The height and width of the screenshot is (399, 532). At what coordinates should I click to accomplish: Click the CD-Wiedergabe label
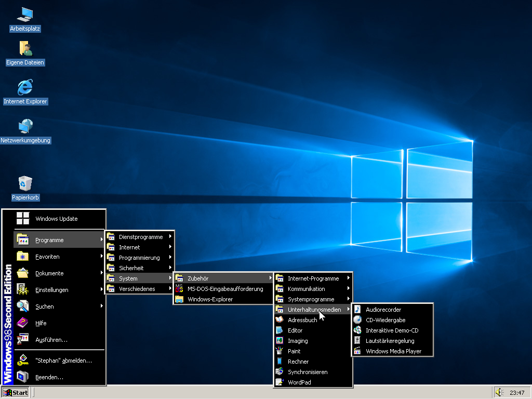click(385, 320)
